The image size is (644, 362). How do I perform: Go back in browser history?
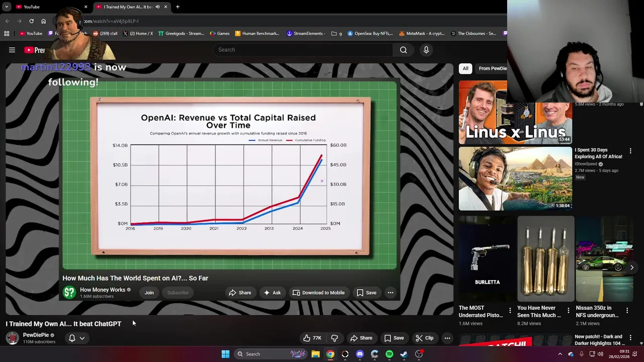pyautogui.click(x=7, y=21)
